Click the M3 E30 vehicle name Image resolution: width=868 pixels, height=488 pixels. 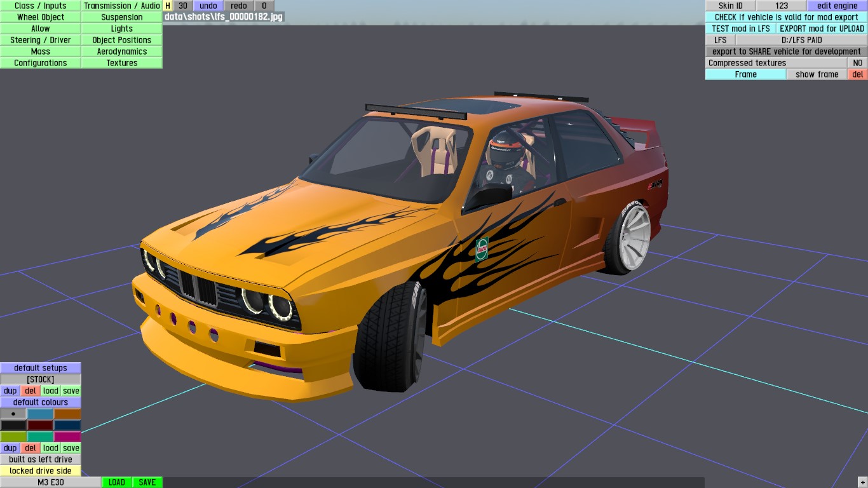coord(51,482)
